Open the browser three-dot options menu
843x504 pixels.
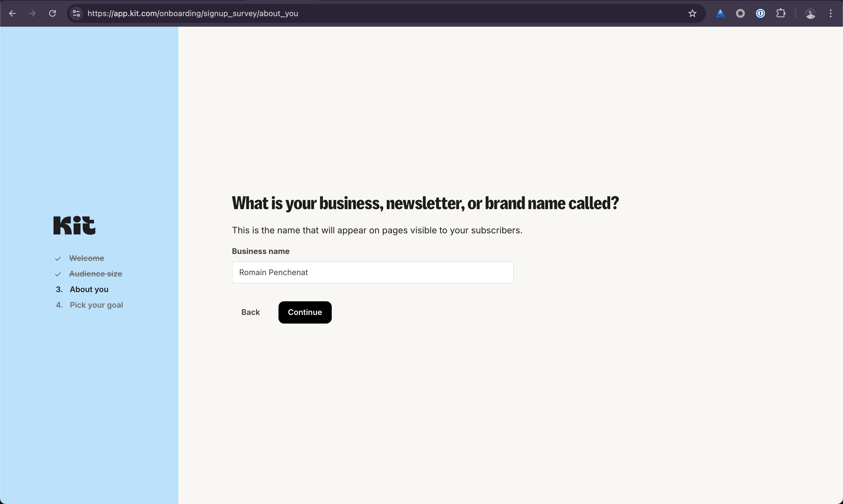(830, 13)
